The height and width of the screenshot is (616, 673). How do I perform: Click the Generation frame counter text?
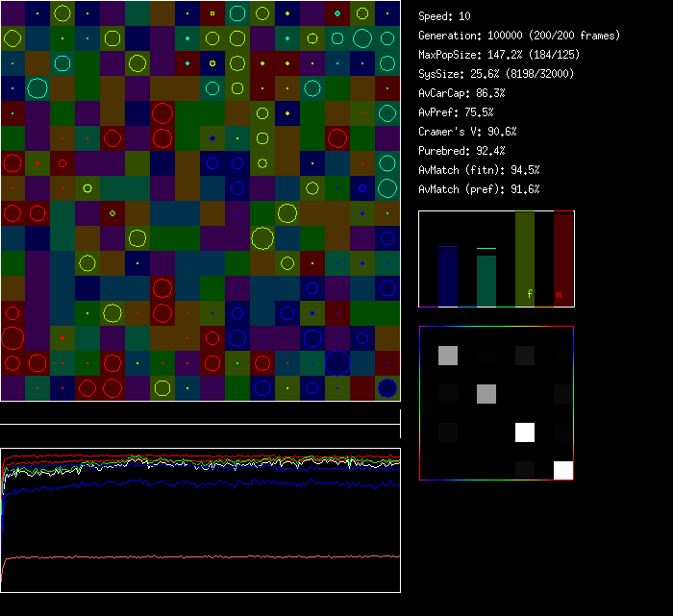pos(519,36)
